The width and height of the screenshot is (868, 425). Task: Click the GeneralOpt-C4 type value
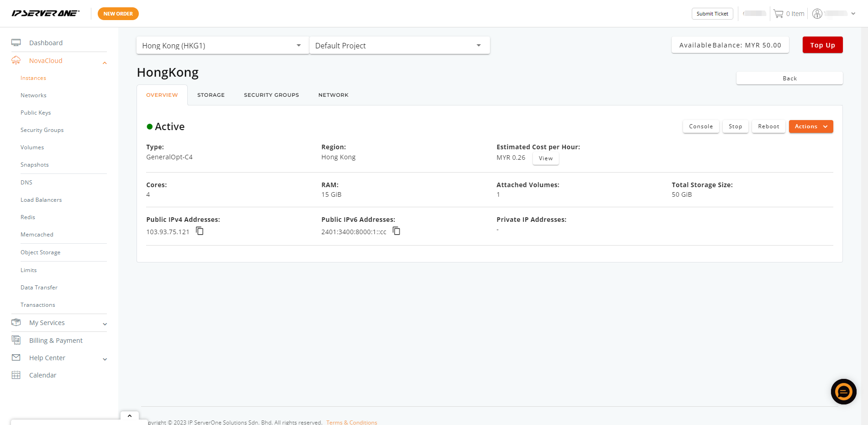pyautogui.click(x=169, y=157)
